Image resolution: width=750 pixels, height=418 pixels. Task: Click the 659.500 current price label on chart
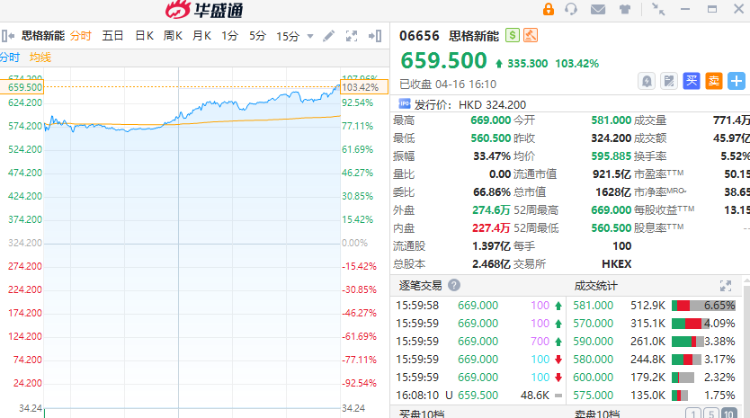pyautogui.click(x=22, y=87)
